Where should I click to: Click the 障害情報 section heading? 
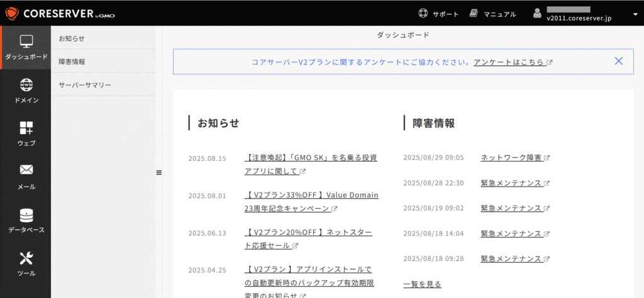point(433,123)
